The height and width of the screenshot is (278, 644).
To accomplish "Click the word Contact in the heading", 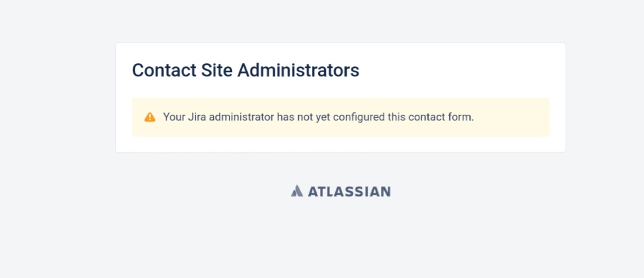I will click(x=162, y=70).
